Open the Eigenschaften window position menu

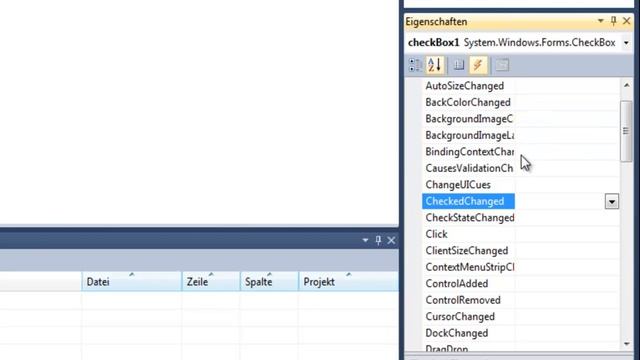[x=600, y=21]
